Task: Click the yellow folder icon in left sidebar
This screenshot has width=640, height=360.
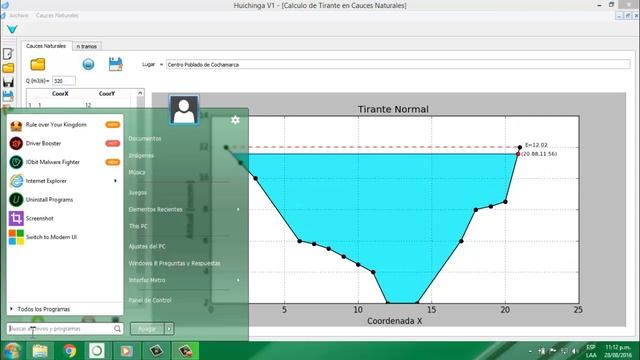Action: coord(8,68)
